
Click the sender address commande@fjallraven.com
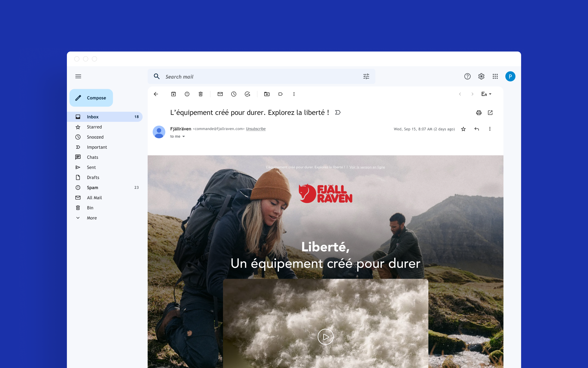click(x=219, y=129)
